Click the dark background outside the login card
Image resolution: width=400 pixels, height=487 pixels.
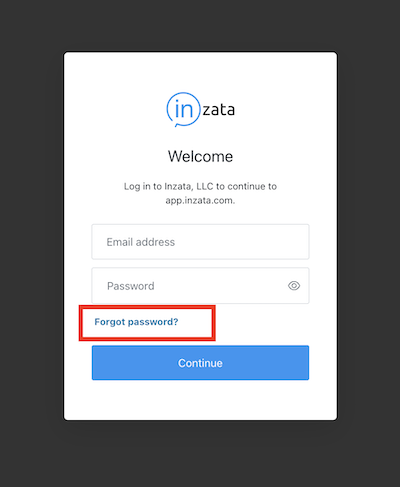(x=32, y=233)
